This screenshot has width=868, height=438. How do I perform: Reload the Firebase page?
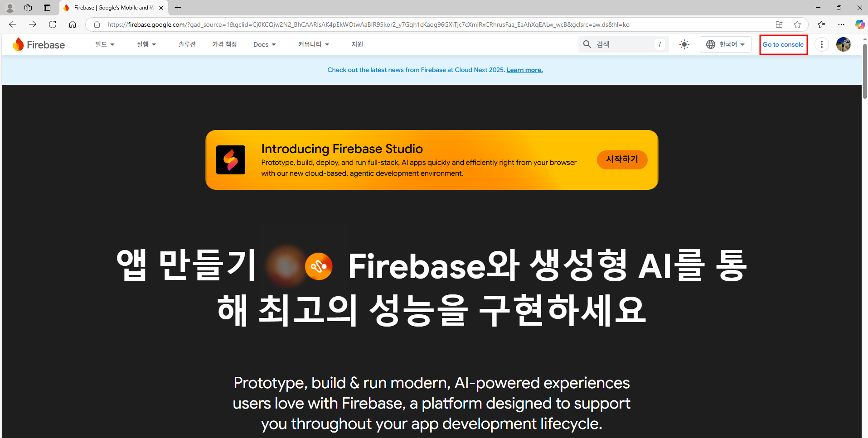point(53,24)
